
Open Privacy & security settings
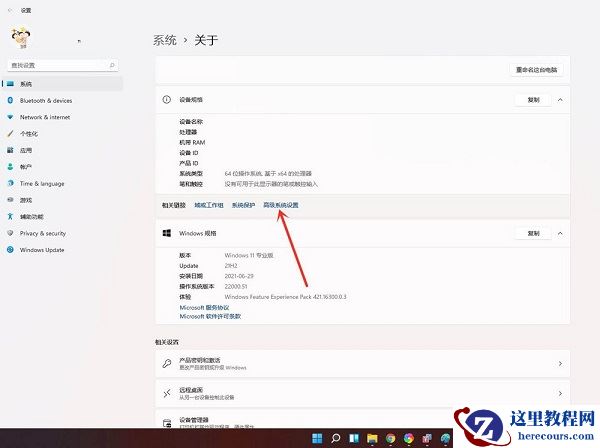[x=37, y=233]
